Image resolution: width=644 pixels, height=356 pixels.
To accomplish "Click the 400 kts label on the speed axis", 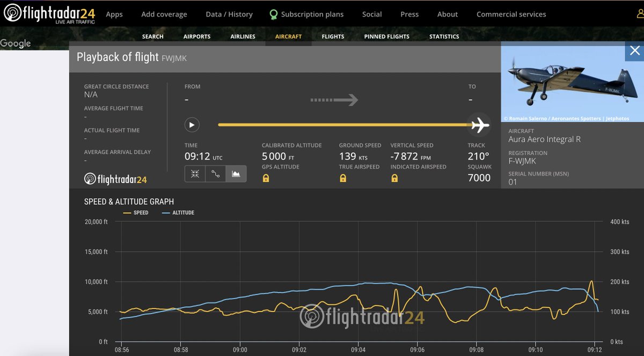I will tap(619, 222).
